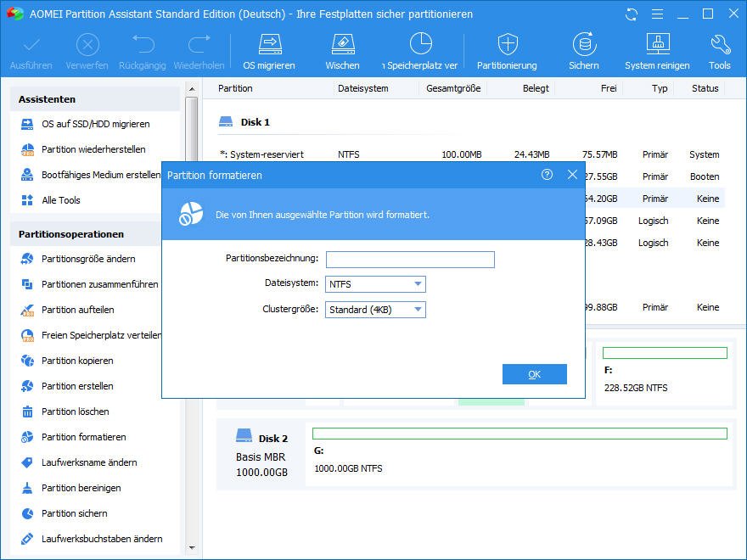Open the Dateisystem NTFS dropdown
Image resolution: width=747 pixels, height=560 pixels.
click(x=375, y=284)
